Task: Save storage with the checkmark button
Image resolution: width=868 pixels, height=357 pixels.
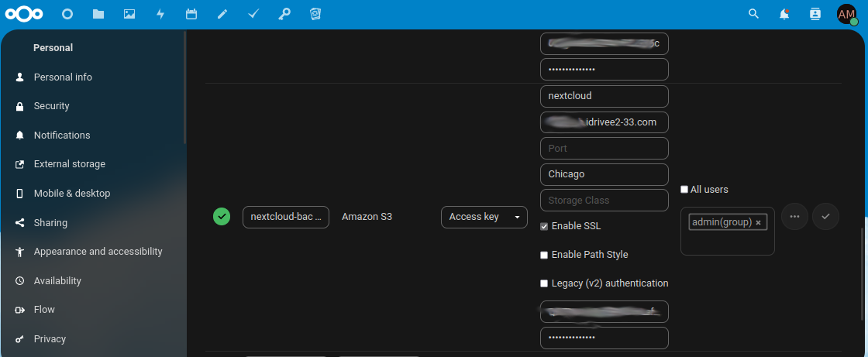Action: coord(825,217)
